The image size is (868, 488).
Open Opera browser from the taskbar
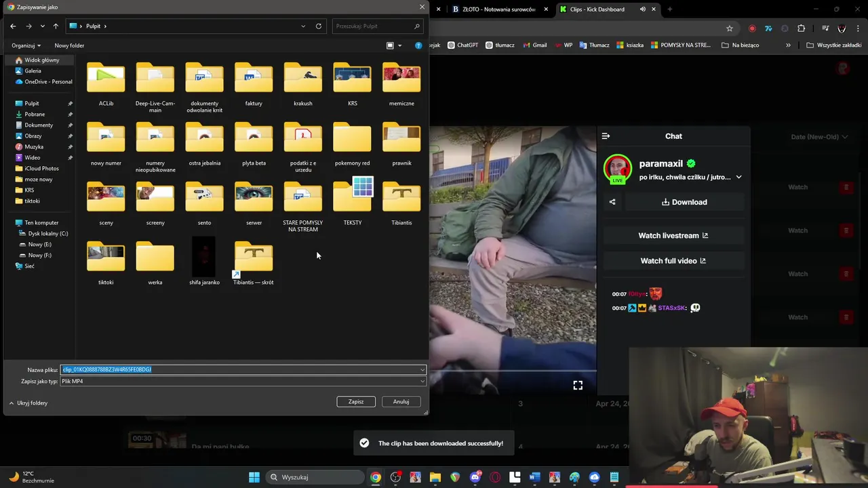(495, 477)
